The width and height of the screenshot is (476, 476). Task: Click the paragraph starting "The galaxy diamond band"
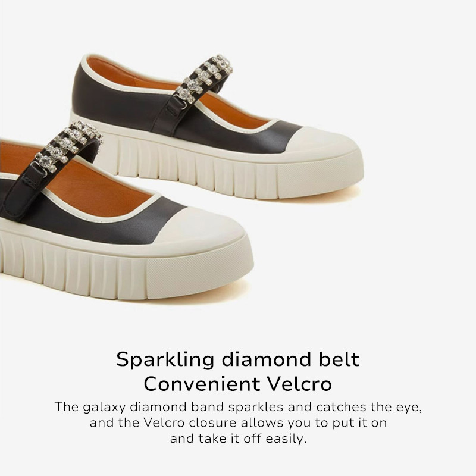238,422
